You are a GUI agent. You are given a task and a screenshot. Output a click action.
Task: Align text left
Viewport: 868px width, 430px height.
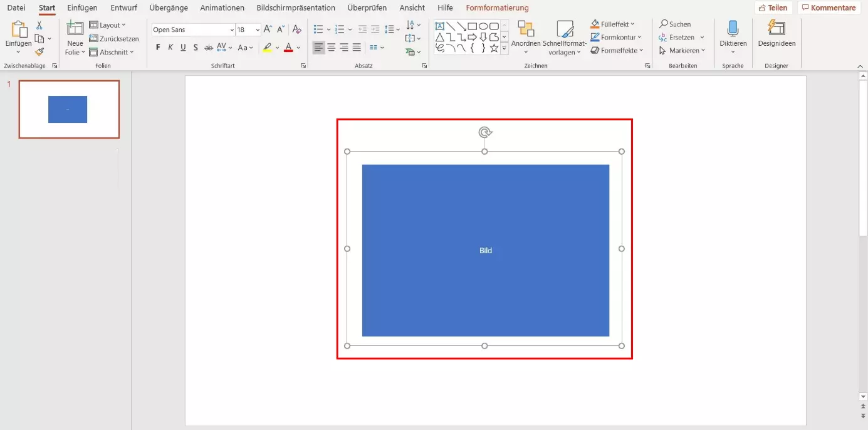pyautogui.click(x=319, y=48)
